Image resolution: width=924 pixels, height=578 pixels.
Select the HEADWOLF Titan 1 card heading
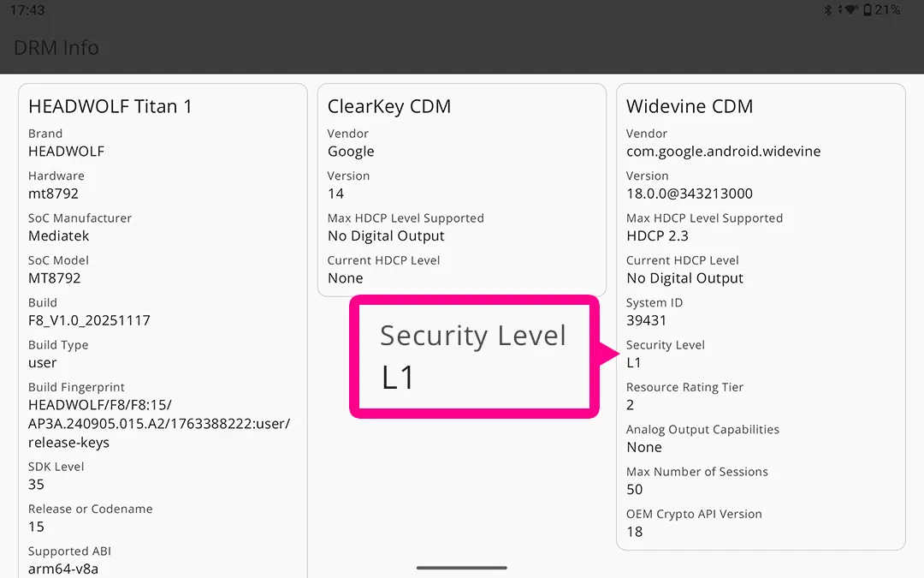[x=110, y=106]
